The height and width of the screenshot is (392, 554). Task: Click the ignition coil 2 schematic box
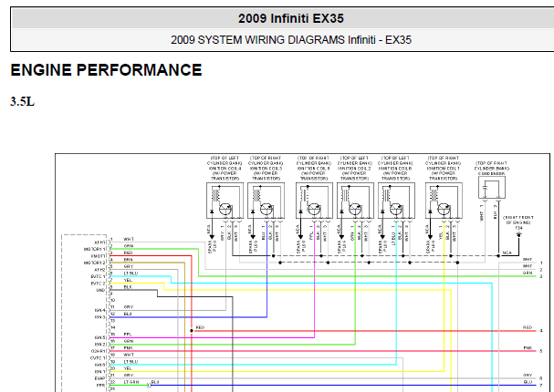click(355, 201)
